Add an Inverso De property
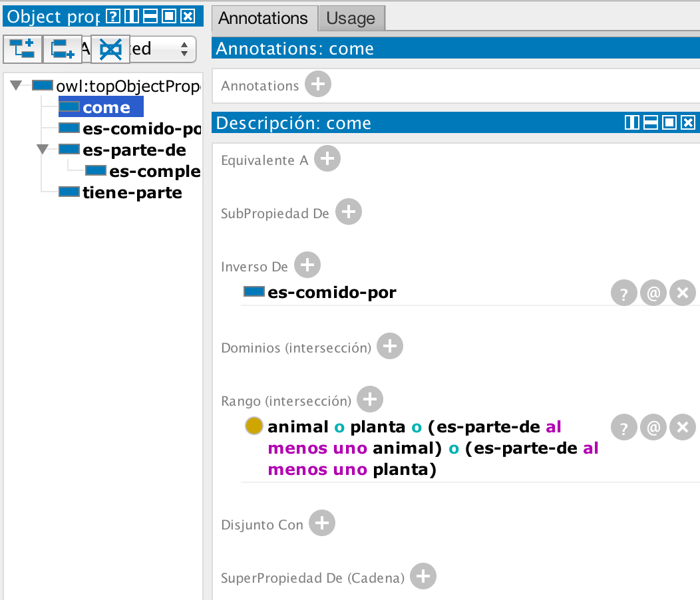 [x=307, y=265]
